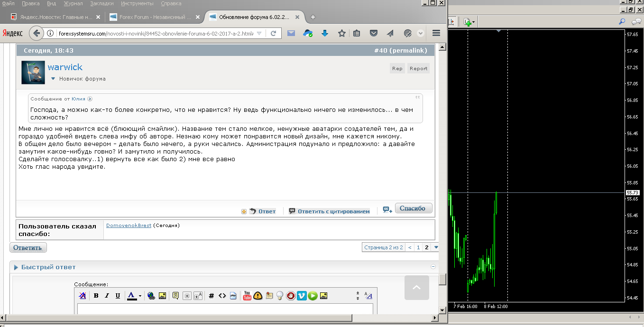Wrap selection in PHP code tags
The image size is (644, 327).
233,296
